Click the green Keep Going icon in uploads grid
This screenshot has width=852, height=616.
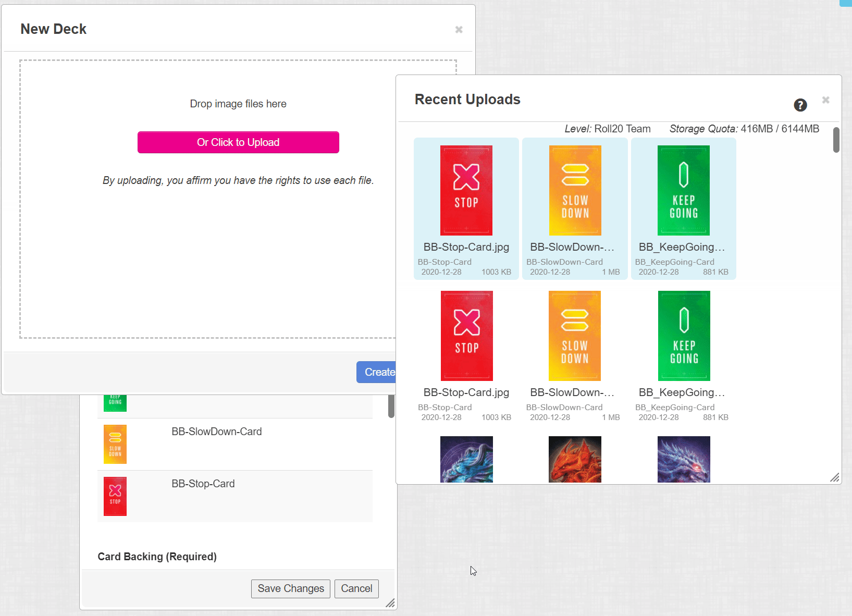[683, 190]
